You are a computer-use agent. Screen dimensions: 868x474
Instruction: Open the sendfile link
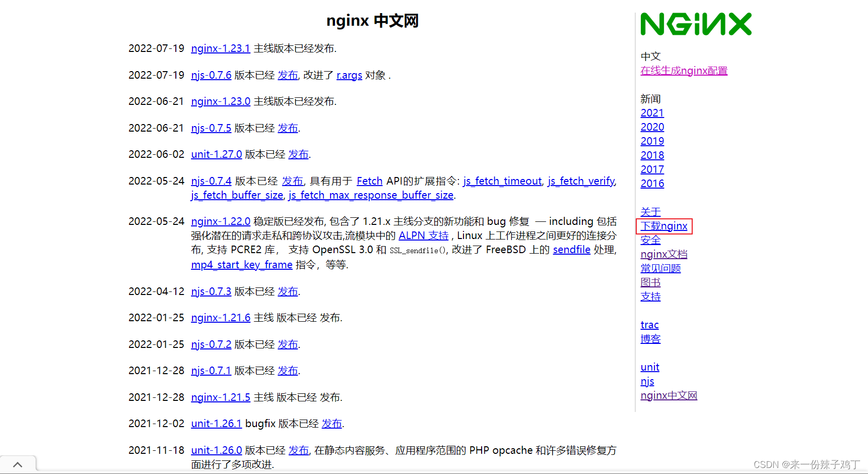pyautogui.click(x=572, y=250)
